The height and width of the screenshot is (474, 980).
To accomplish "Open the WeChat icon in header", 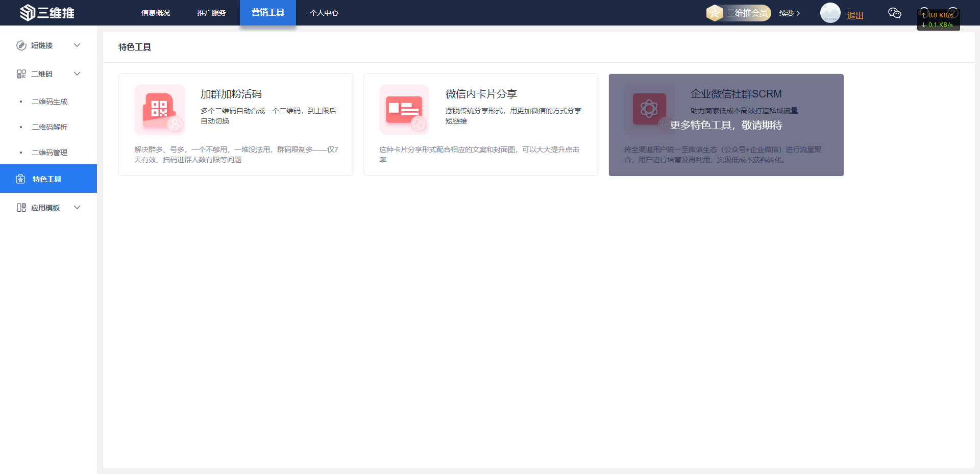I will click(895, 13).
